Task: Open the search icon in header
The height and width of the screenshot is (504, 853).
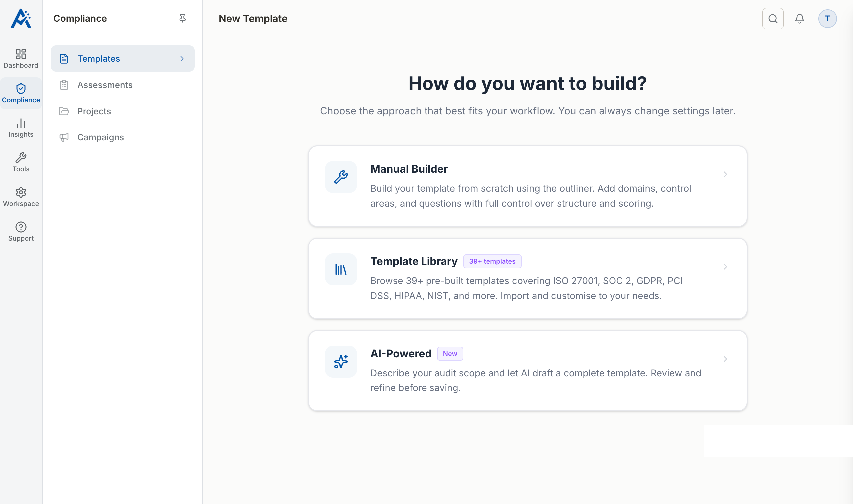Action: tap(772, 18)
